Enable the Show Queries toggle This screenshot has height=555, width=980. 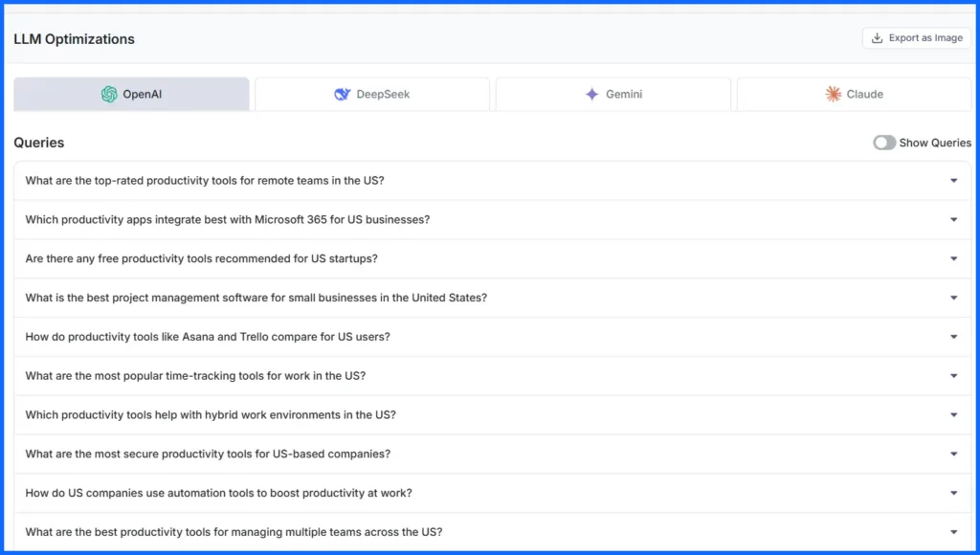(883, 142)
